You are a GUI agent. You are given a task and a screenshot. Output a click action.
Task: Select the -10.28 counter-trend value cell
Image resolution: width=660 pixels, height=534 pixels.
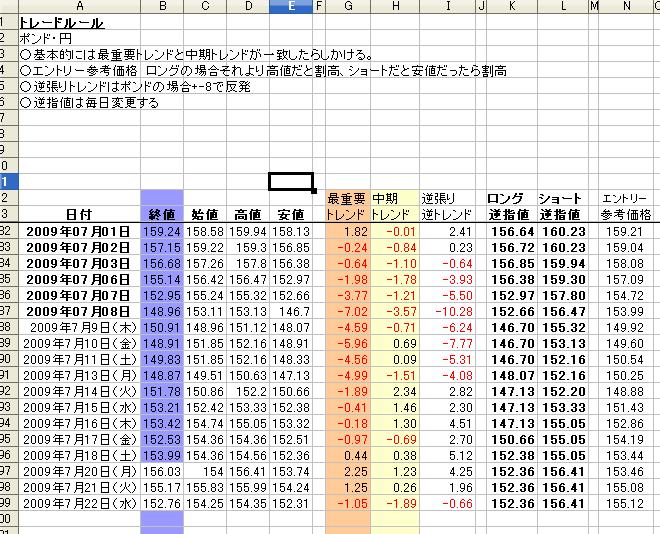[x=446, y=311]
